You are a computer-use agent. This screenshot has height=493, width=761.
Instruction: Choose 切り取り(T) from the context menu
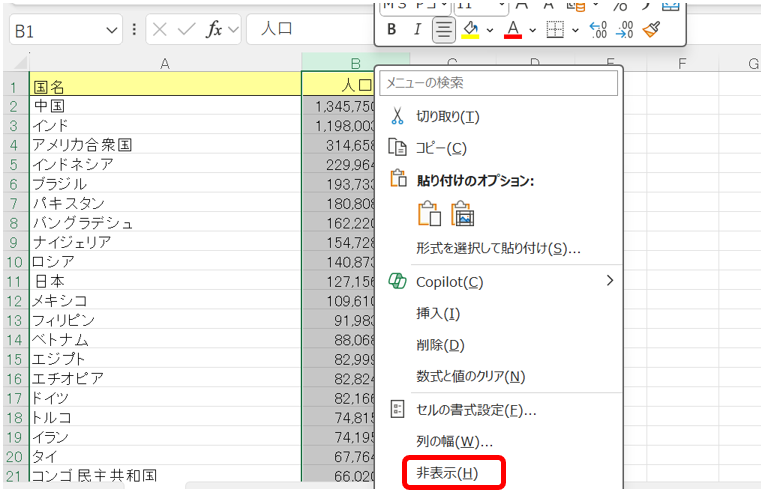(x=500, y=116)
